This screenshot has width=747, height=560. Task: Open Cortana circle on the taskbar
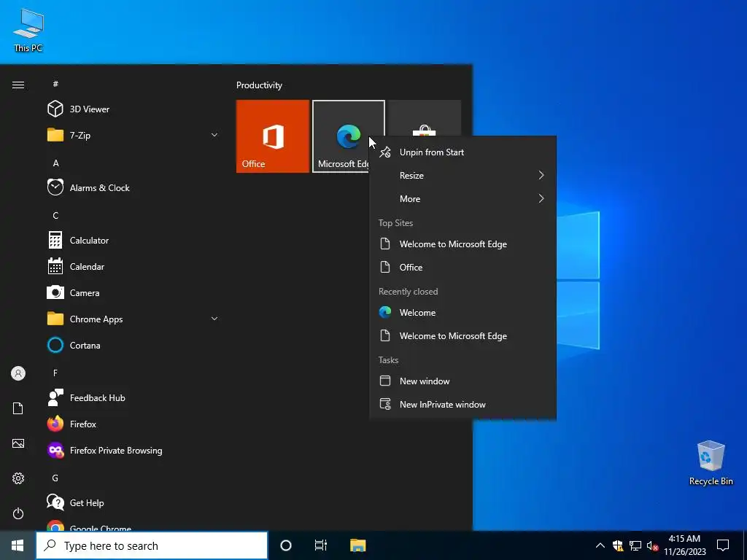(x=286, y=545)
